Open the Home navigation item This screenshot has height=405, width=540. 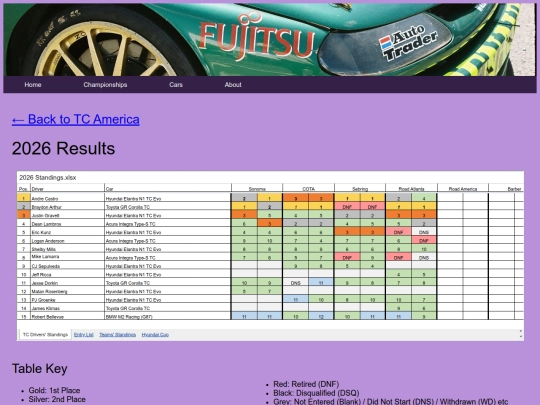33,85
